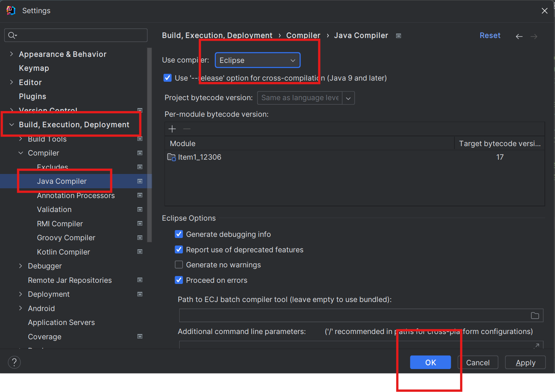Click the OK button
Image resolution: width=555 pixels, height=392 pixels.
[x=430, y=362]
